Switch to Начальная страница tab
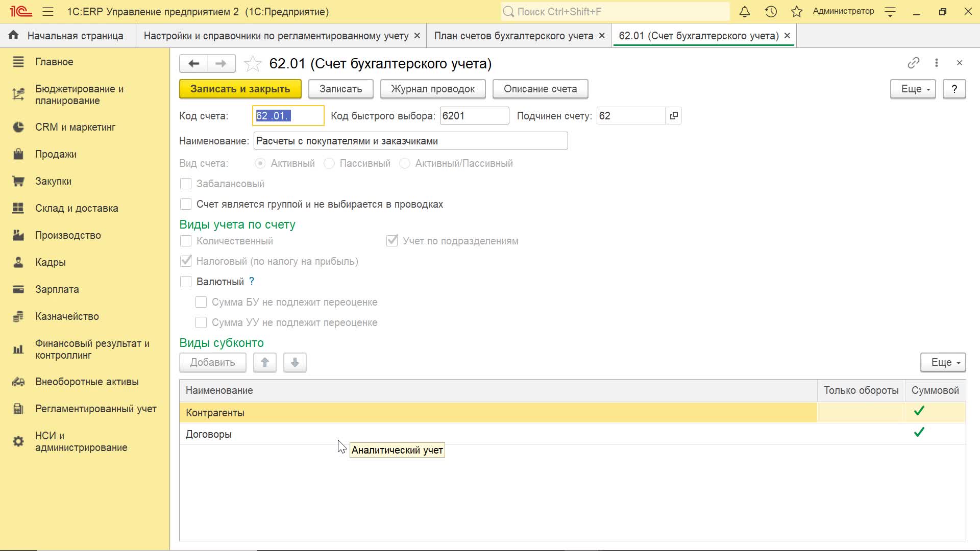980x551 pixels. 68,36
